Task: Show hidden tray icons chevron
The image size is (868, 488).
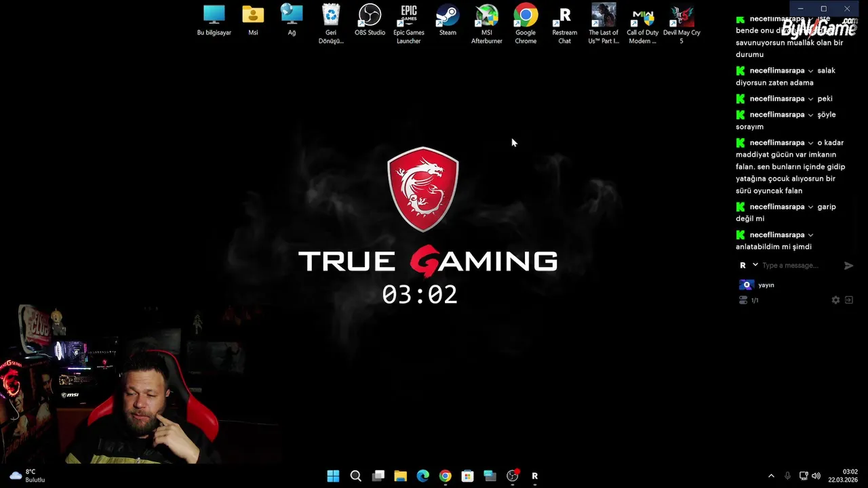Action: coord(771,476)
